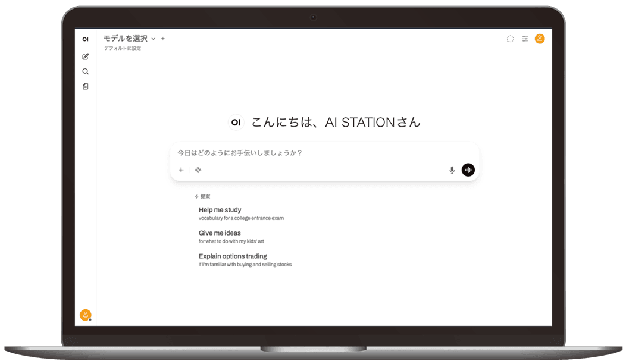Click the OI logo beside the greeting text

click(236, 122)
